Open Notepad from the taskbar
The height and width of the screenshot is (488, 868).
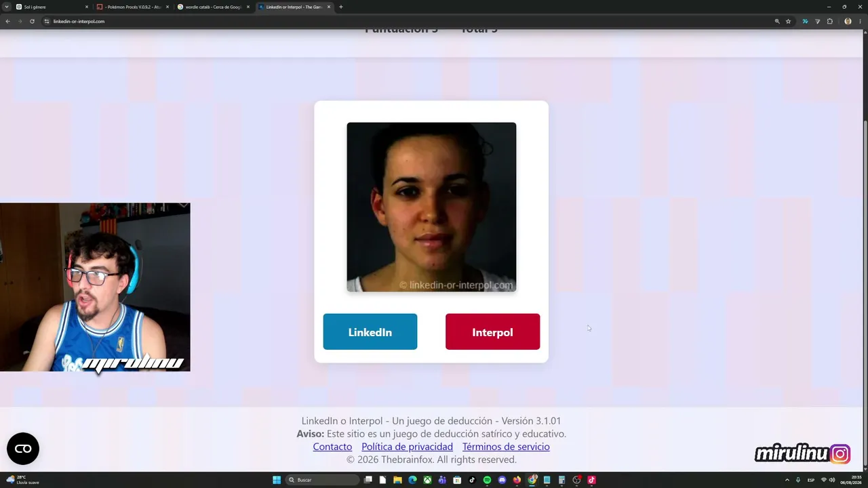(x=547, y=480)
